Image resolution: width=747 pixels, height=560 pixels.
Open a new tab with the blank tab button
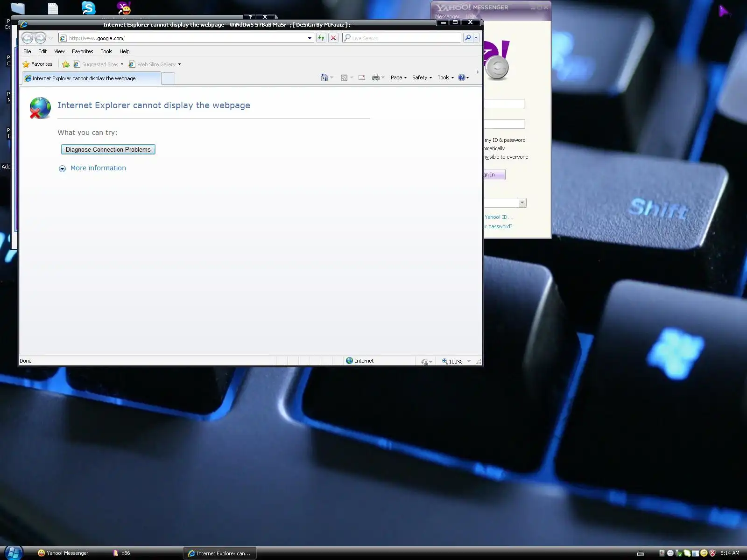[168, 79]
